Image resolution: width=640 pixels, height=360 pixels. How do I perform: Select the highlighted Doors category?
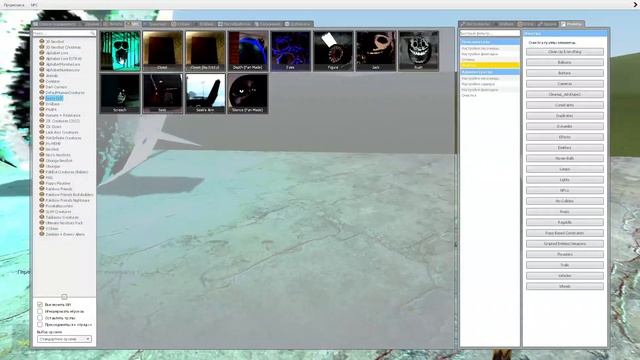click(54, 98)
